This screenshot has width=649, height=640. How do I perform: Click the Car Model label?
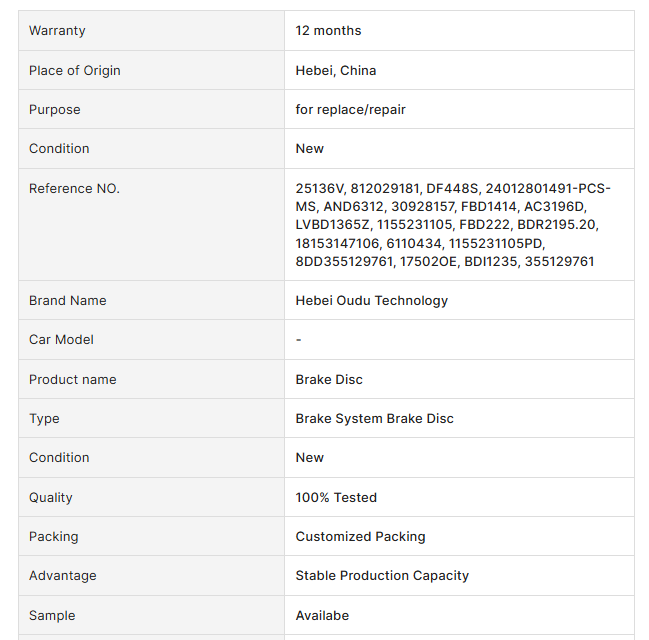pos(61,339)
